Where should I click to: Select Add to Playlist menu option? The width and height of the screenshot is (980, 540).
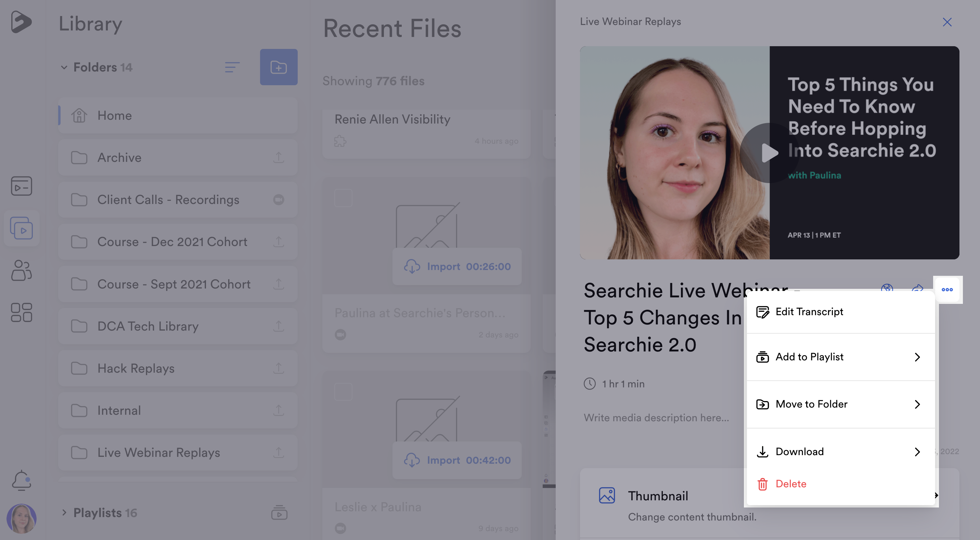(841, 357)
